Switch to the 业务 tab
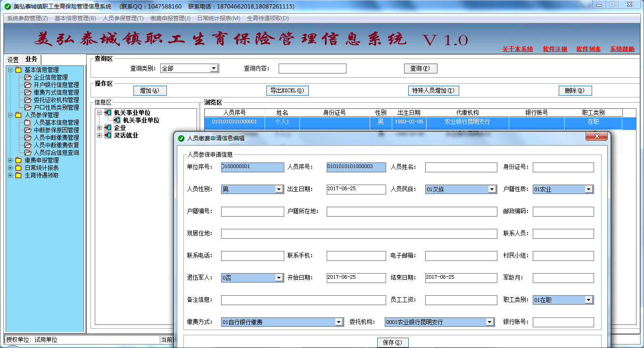 pos(32,59)
